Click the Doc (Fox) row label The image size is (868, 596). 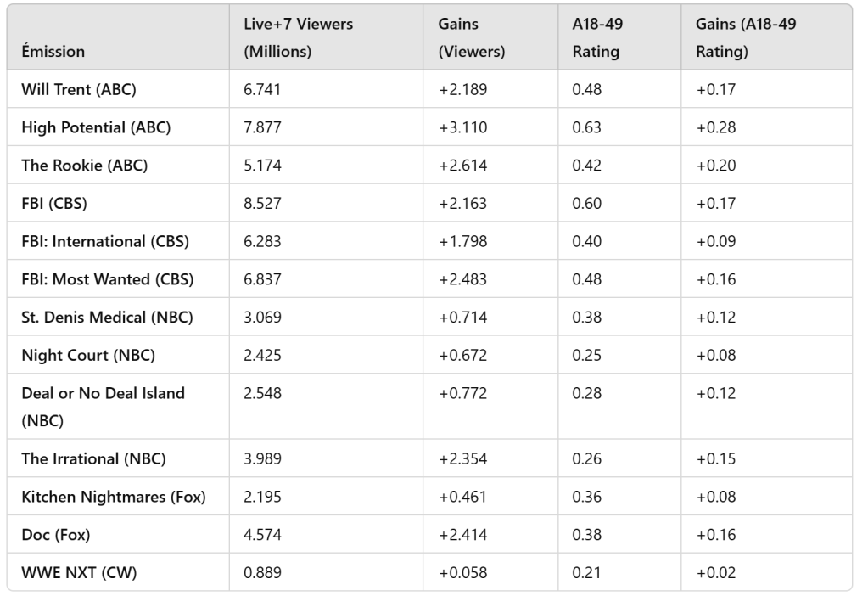tap(55, 536)
